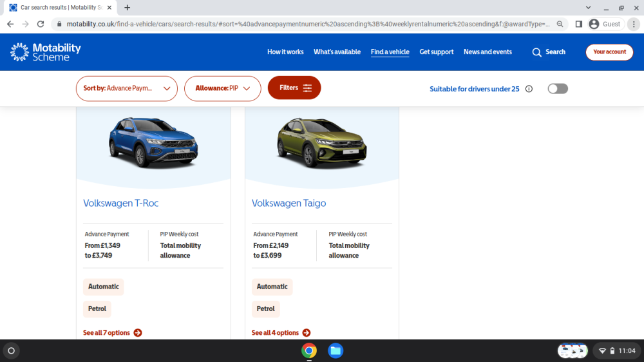Click the Suitable for drivers under 25 label
This screenshot has height=362, width=644.
pos(475,89)
